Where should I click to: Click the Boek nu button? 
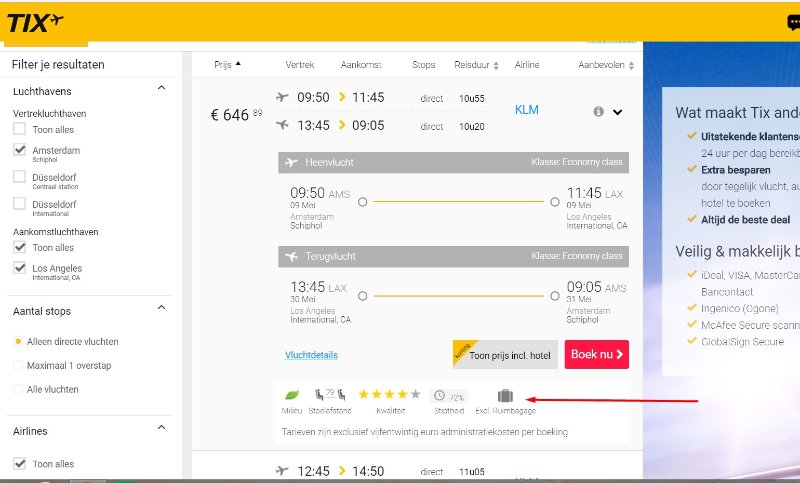[596, 354]
